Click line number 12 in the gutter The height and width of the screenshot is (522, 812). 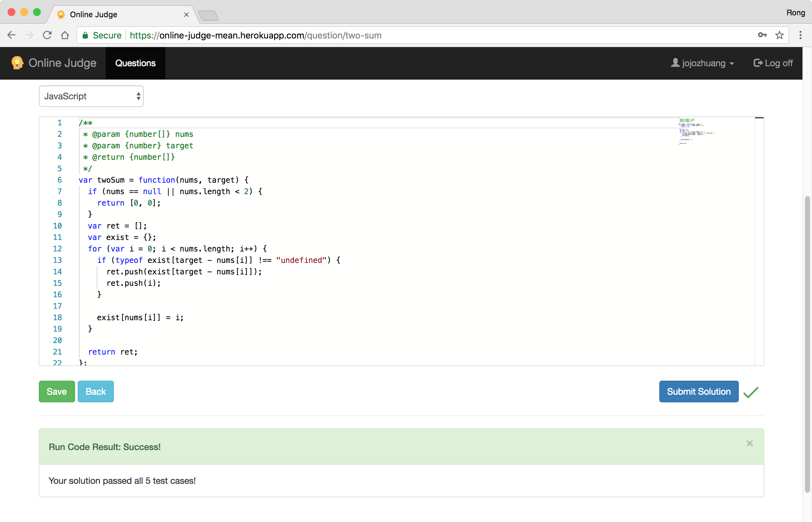[57, 249]
